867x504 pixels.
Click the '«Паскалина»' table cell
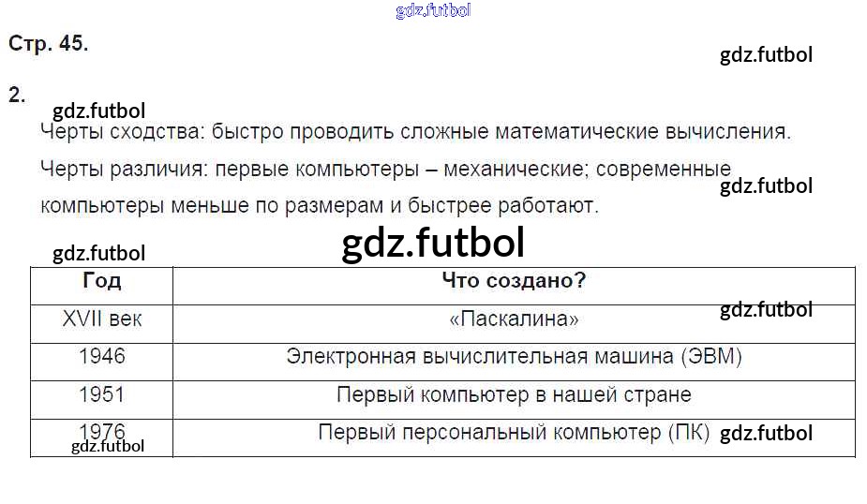tap(514, 319)
